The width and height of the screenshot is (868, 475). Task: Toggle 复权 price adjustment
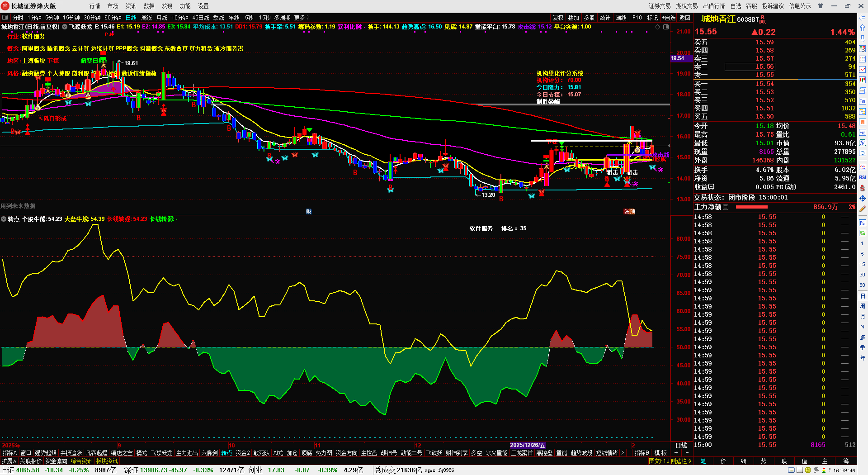tap(558, 18)
